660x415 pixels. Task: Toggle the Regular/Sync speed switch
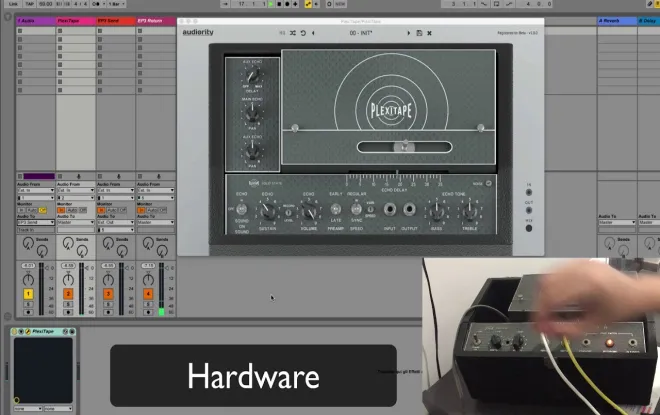point(356,209)
